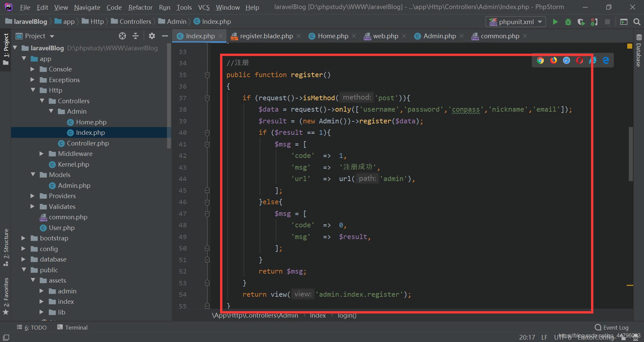Screen dimensions: 644x342
Task: Toggle the tool window bars icon
Action: (x=6, y=337)
